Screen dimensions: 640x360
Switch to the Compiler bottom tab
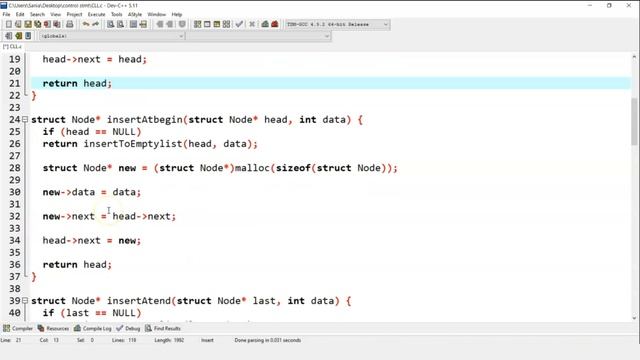click(x=18, y=328)
